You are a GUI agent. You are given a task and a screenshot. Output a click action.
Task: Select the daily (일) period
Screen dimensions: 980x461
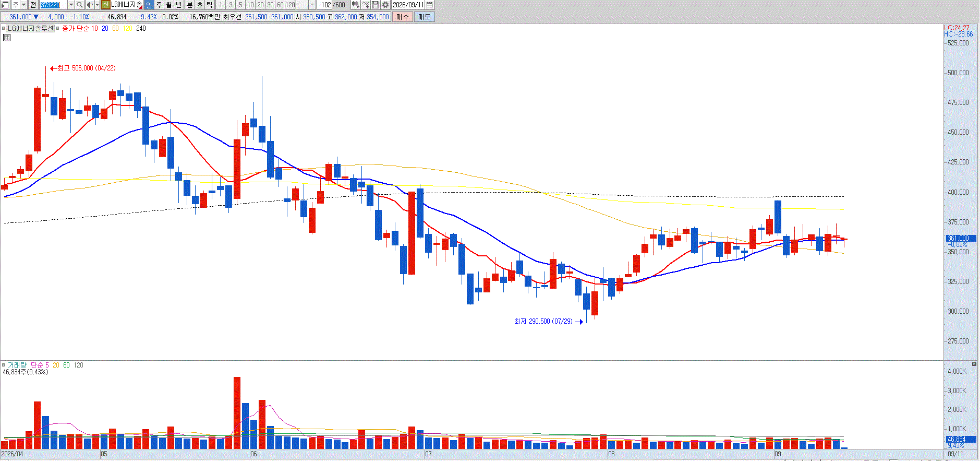coord(149,5)
